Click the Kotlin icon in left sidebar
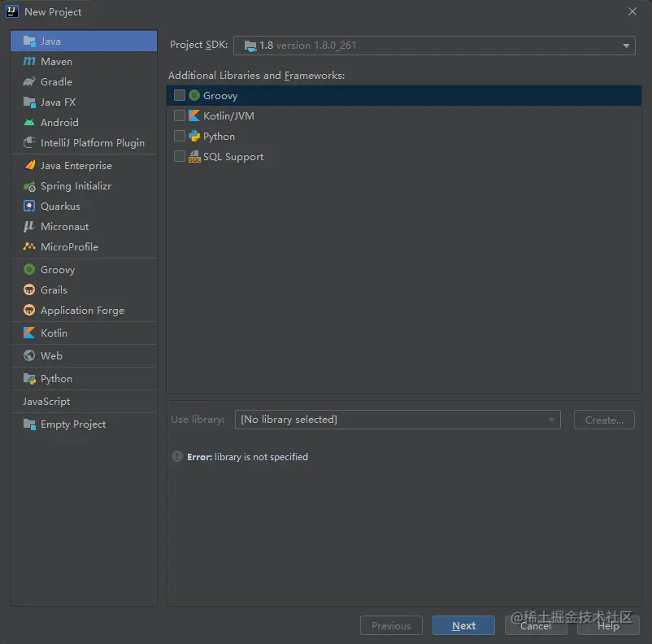This screenshot has height=644, width=652. tap(29, 333)
